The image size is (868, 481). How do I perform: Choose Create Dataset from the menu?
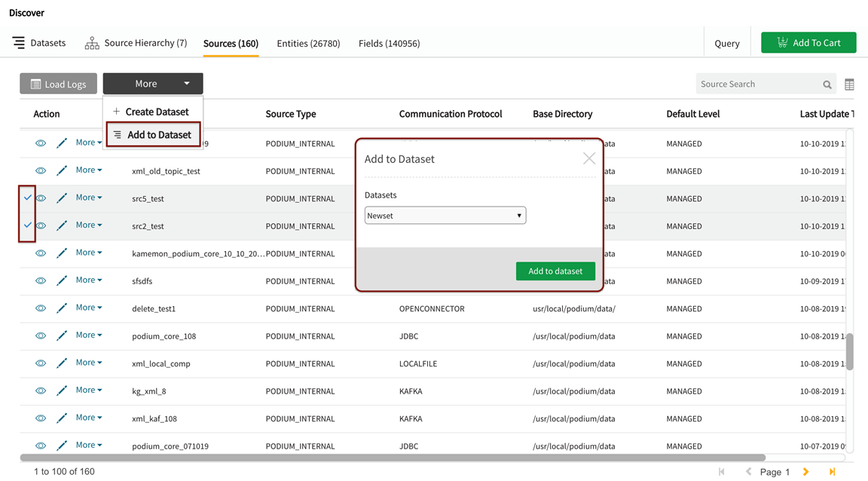pyautogui.click(x=156, y=112)
